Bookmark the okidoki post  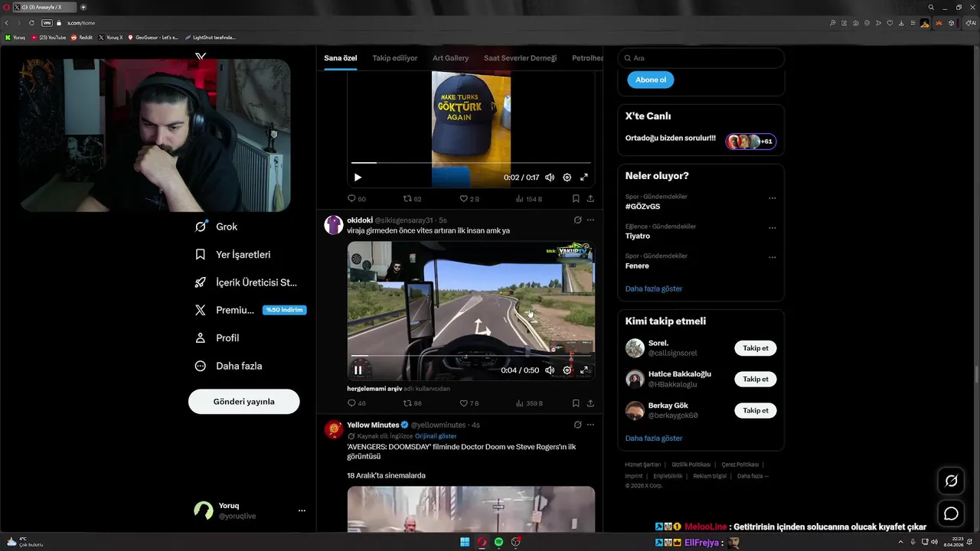coord(576,403)
